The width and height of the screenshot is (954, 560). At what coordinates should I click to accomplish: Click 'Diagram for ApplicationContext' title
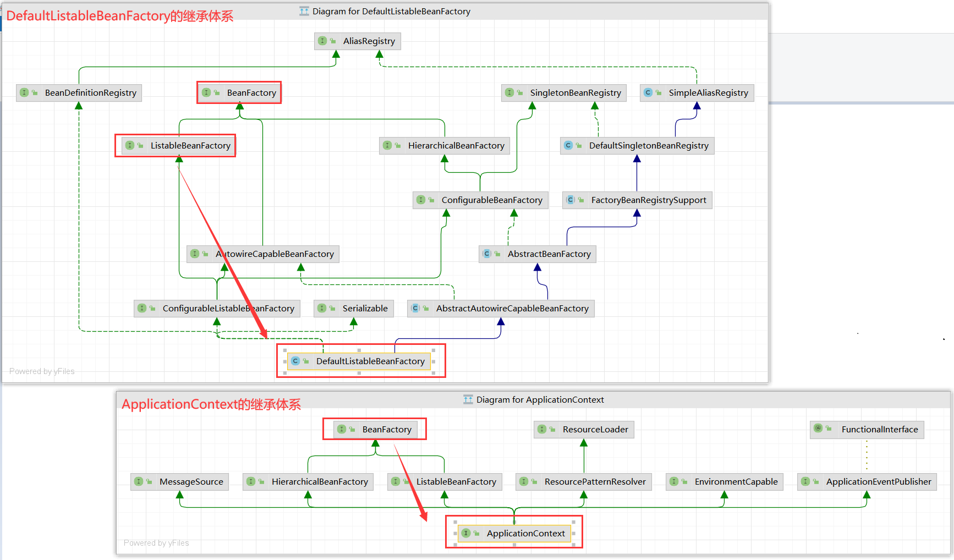[540, 400]
